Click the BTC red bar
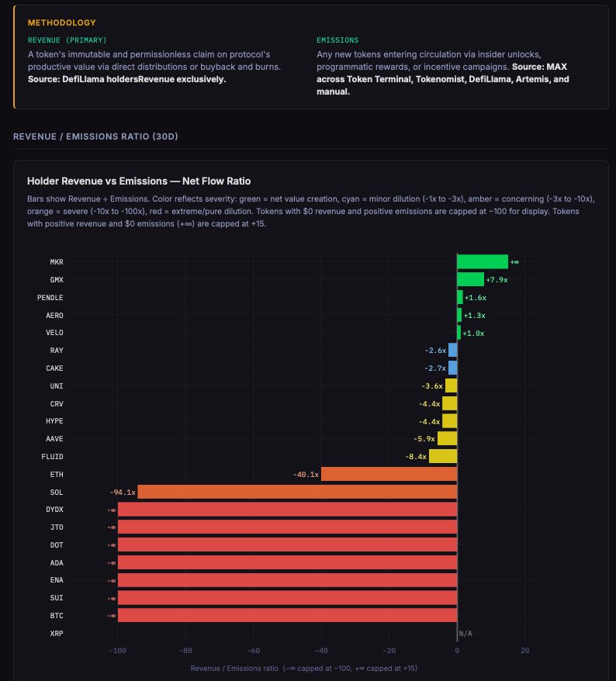Image resolution: width=616 pixels, height=681 pixels. [287, 615]
